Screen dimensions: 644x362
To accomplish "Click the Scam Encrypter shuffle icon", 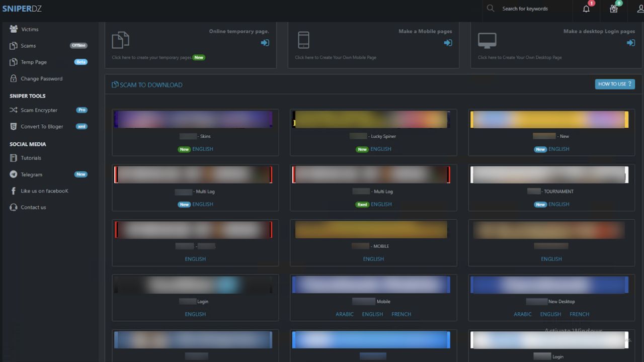I will click(x=14, y=110).
